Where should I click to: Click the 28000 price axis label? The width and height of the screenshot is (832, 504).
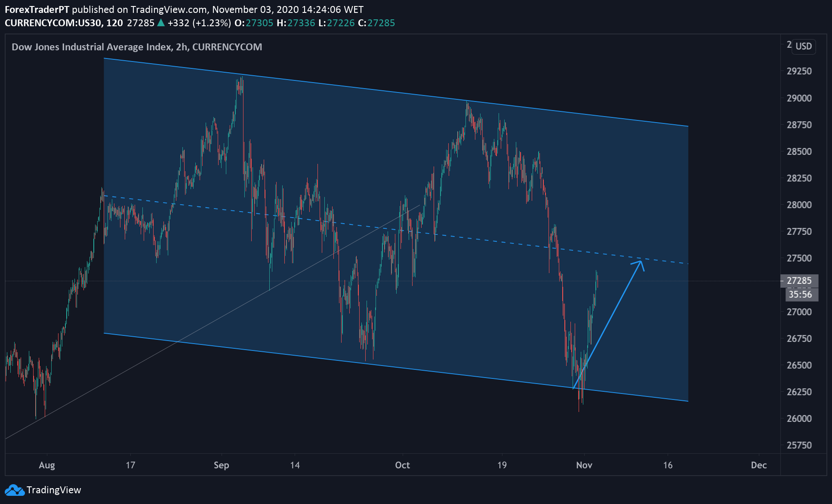point(799,205)
